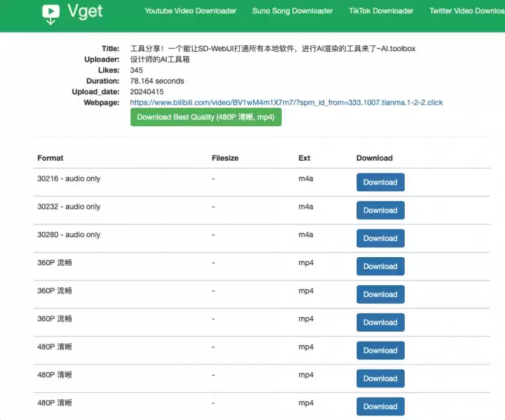The width and height of the screenshot is (505, 420).
Task: Click the Format column header
Action: point(50,158)
